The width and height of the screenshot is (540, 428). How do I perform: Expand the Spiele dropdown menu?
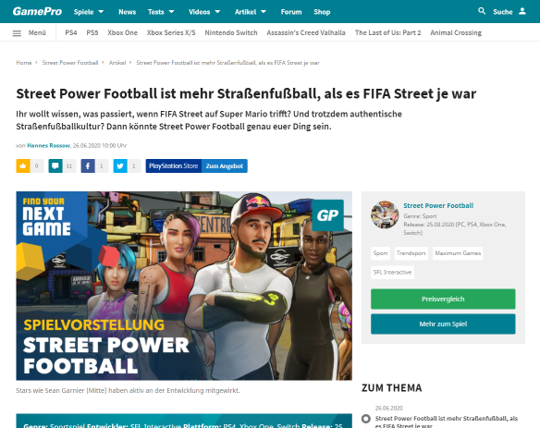89,12
